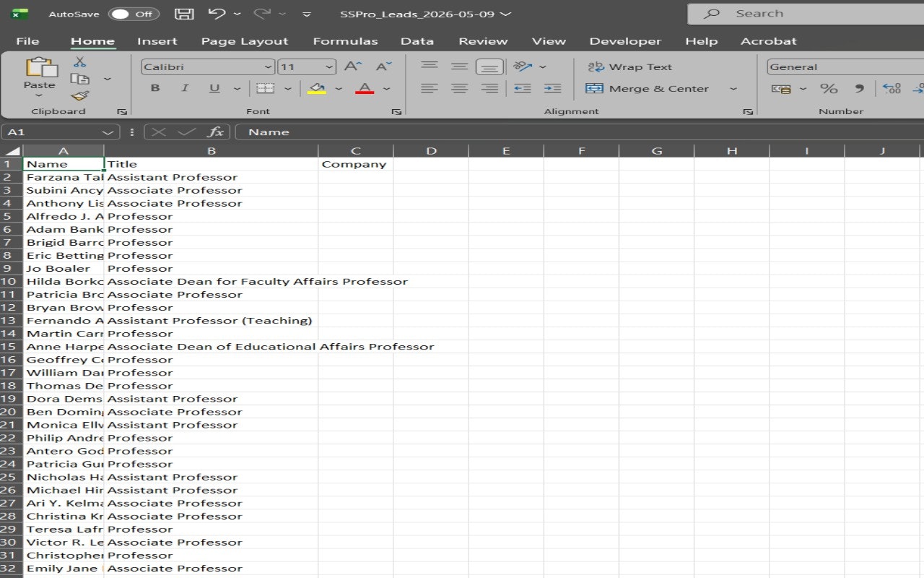
Task: Open the Customize Quick Access Toolbar arrow
Action: click(x=307, y=14)
